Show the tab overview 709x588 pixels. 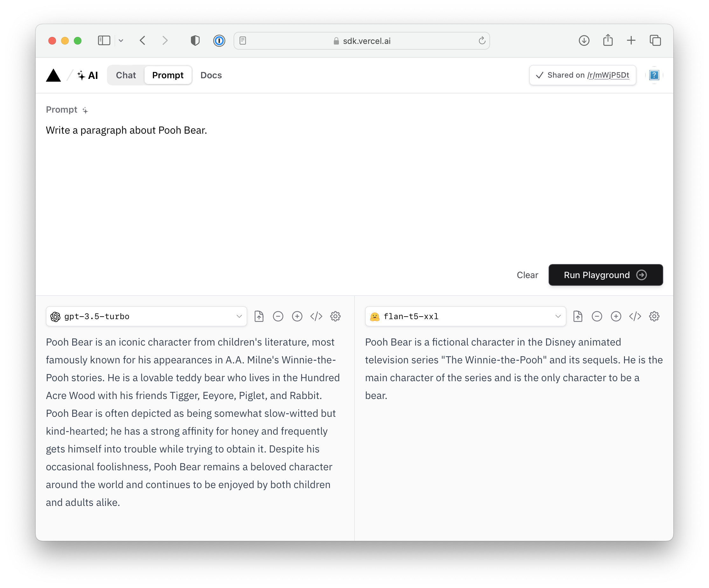[655, 40]
